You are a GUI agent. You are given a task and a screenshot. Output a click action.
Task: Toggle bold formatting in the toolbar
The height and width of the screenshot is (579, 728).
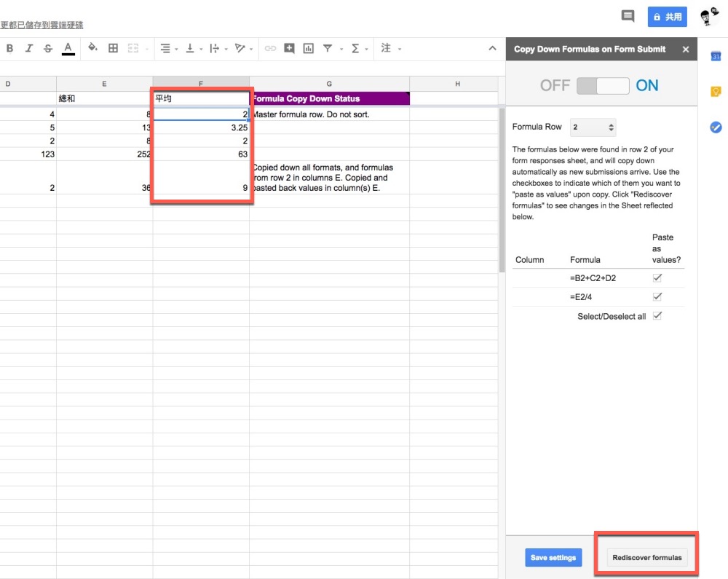(10, 48)
